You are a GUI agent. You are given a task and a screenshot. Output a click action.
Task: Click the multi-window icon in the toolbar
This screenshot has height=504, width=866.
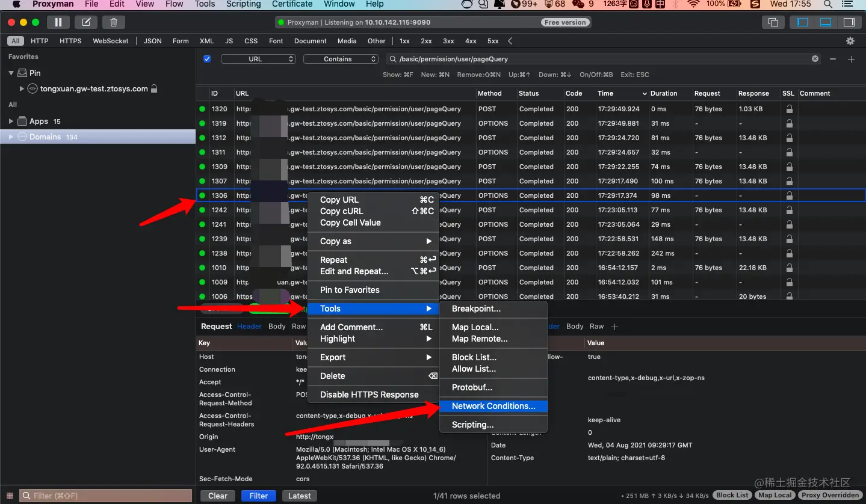(x=773, y=22)
